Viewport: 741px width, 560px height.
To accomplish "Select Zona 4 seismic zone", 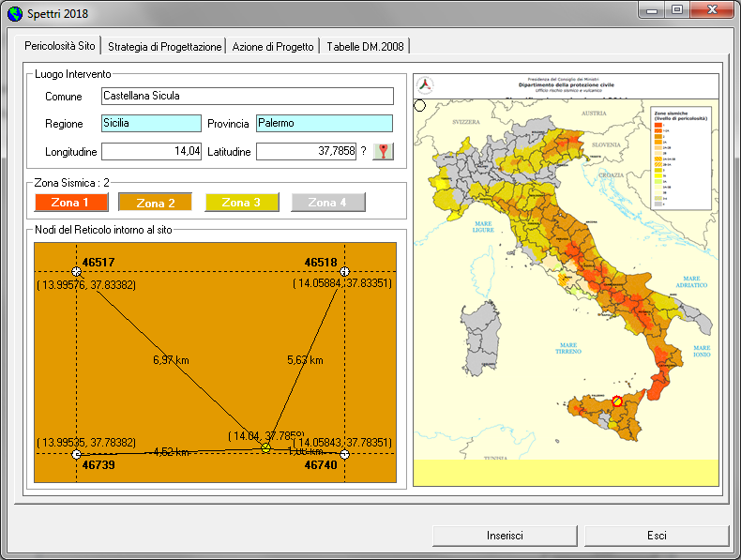I will (x=328, y=203).
